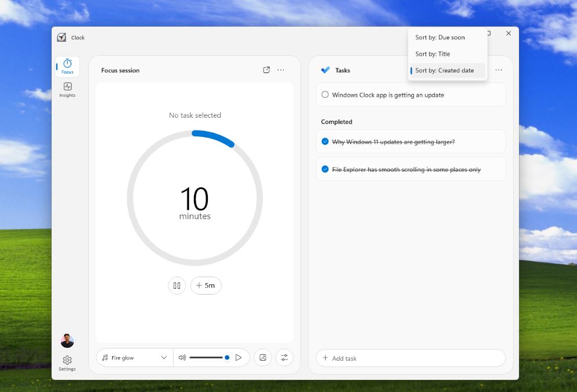The height and width of the screenshot is (392, 577).
Task: Pop out Focus session into new window
Action: point(266,70)
